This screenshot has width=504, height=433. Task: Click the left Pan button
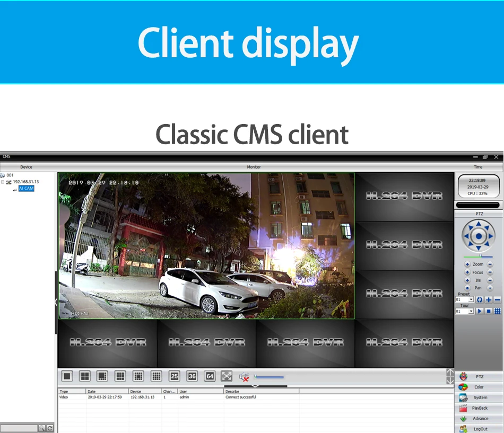click(x=467, y=288)
